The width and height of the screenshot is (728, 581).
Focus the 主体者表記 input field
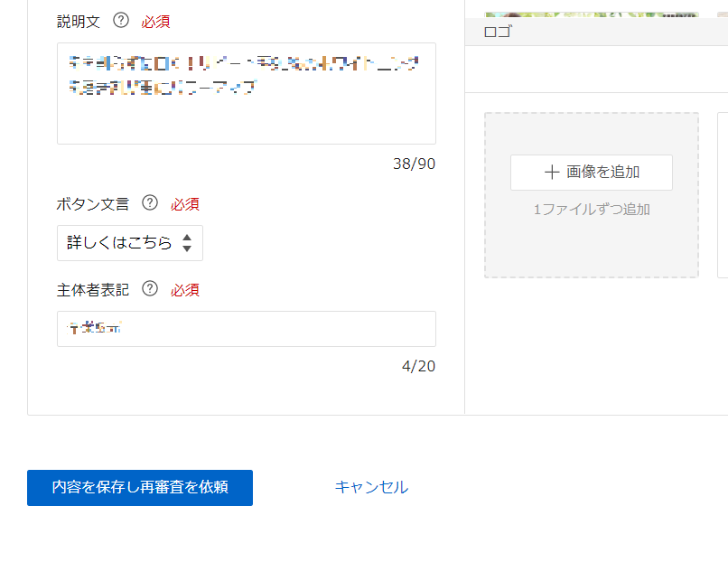point(247,329)
